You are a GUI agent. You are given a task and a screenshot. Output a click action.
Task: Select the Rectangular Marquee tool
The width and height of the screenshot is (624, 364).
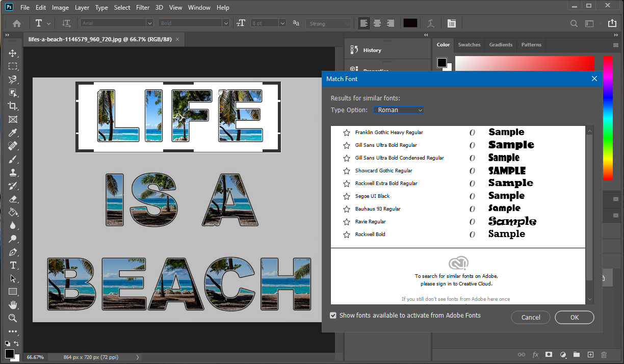click(x=13, y=66)
